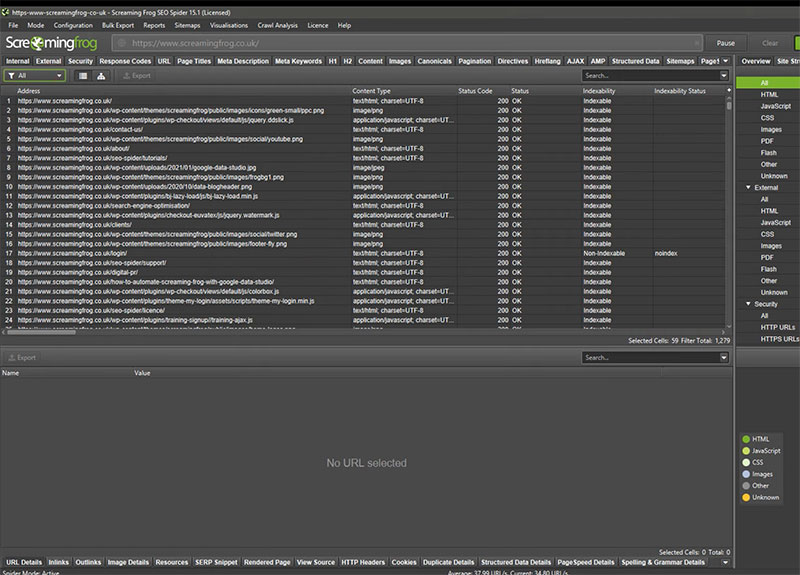Screen dimensions: 800x575
Task: Click the plus icon to add table columns
Action: [729, 90]
